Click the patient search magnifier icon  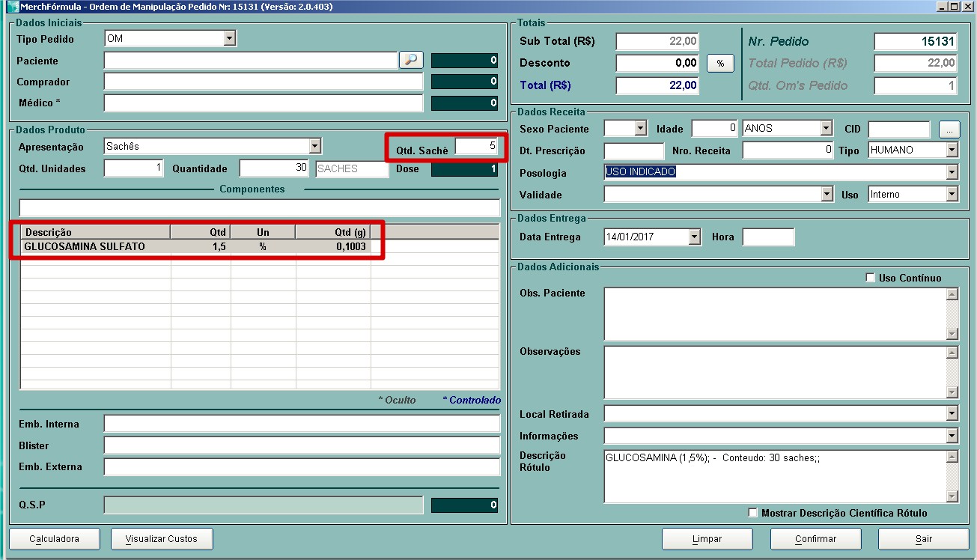tap(411, 61)
